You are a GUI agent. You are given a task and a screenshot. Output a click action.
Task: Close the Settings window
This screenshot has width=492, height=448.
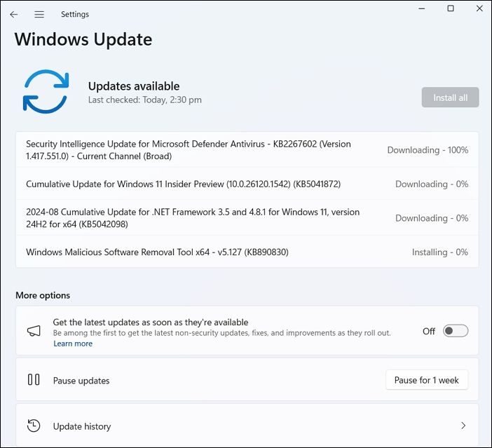pos(480,8)
